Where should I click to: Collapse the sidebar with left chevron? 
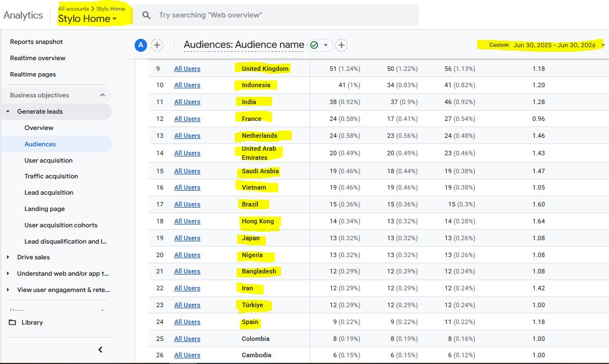[100, 349]
